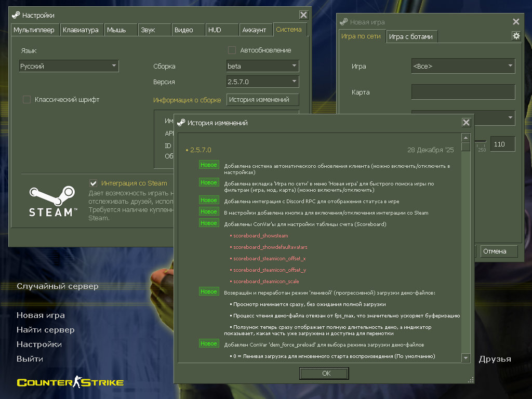Enable the Автообновление checkbox
532x399 pixels.
(x=232, y=50)
